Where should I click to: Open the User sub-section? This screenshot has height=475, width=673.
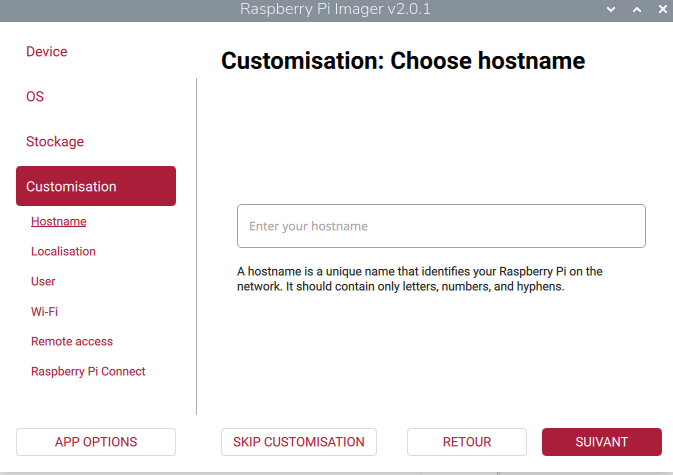point(43,281)
